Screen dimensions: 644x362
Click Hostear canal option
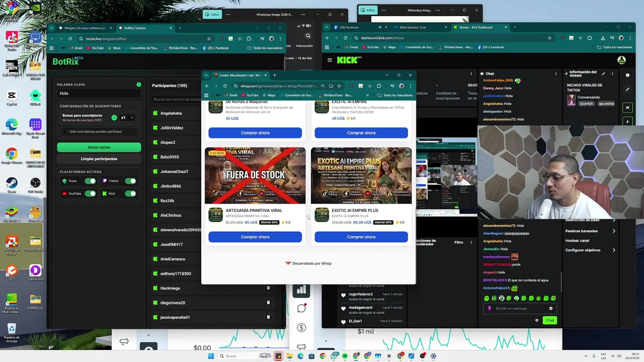[x=577, y=240]
